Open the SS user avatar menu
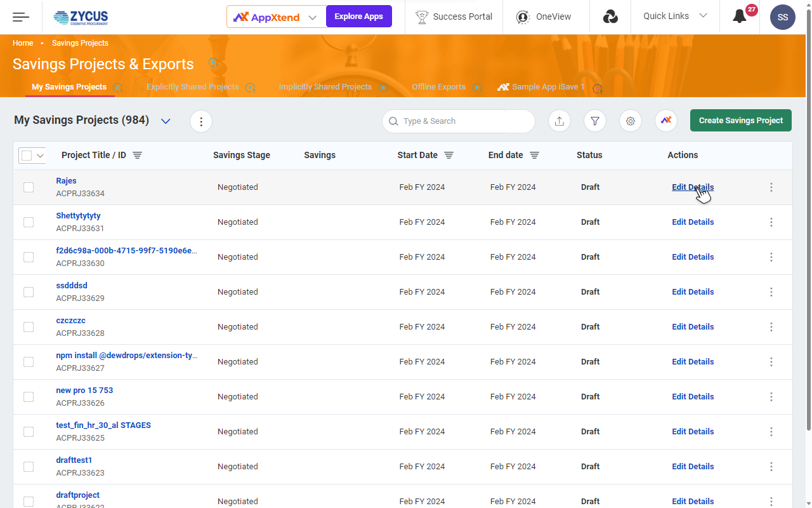Viewport: 812px width, 508px height. point(783,17)
